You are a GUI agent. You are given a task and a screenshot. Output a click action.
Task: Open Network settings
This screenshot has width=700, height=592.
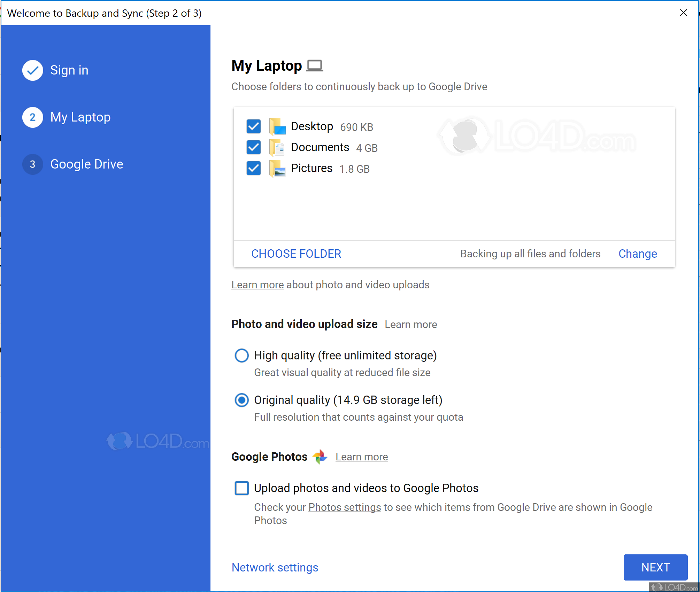pyautogui.click(x=275, y=567)
